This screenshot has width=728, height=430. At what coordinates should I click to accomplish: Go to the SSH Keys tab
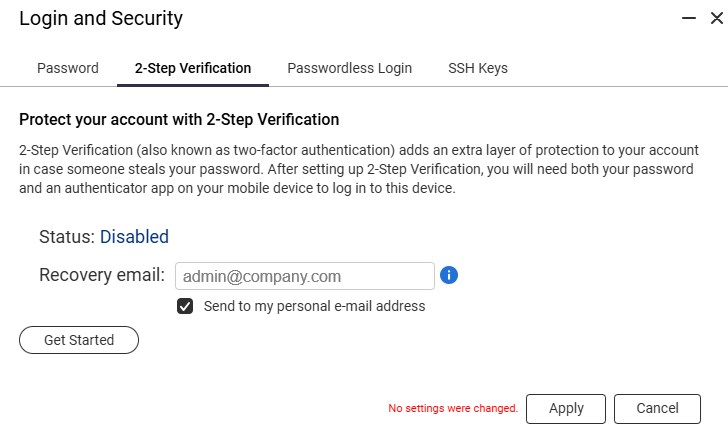(x=478, y=68)
